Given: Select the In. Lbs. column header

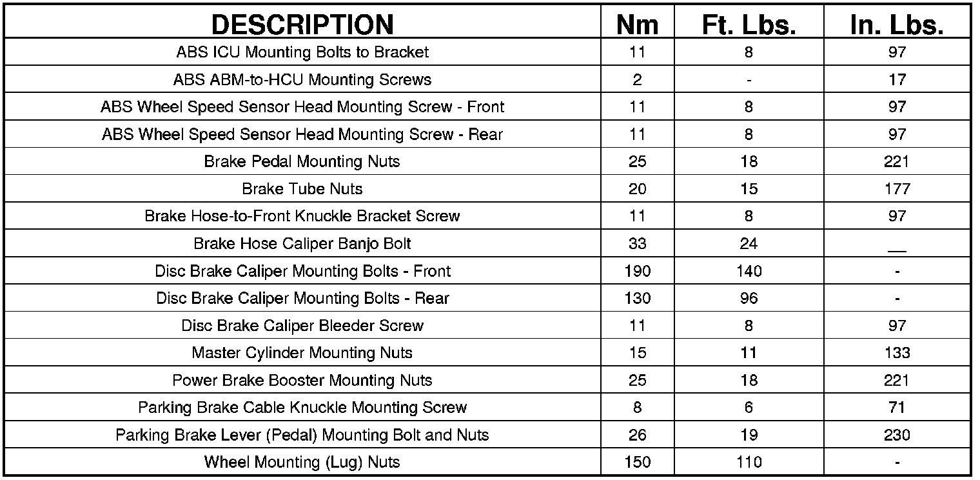Looking at the screenshot, I should pos(897,25).
